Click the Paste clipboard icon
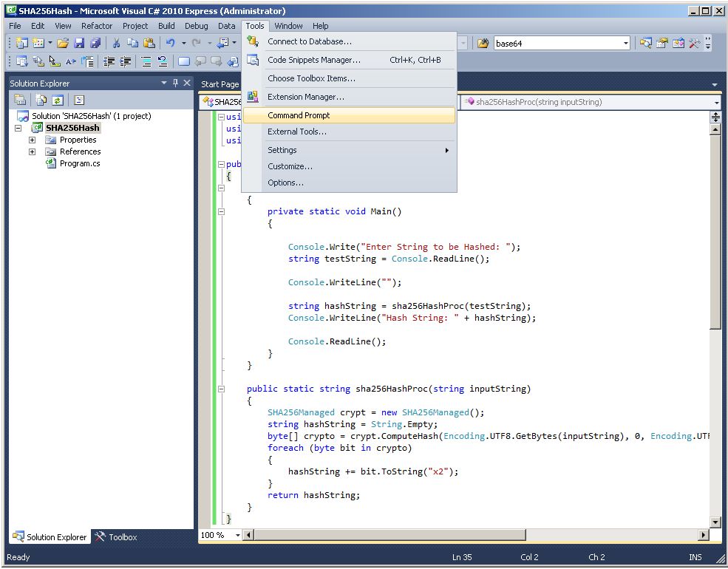Viewport: 728px width, 569px height. click(149, 44)
